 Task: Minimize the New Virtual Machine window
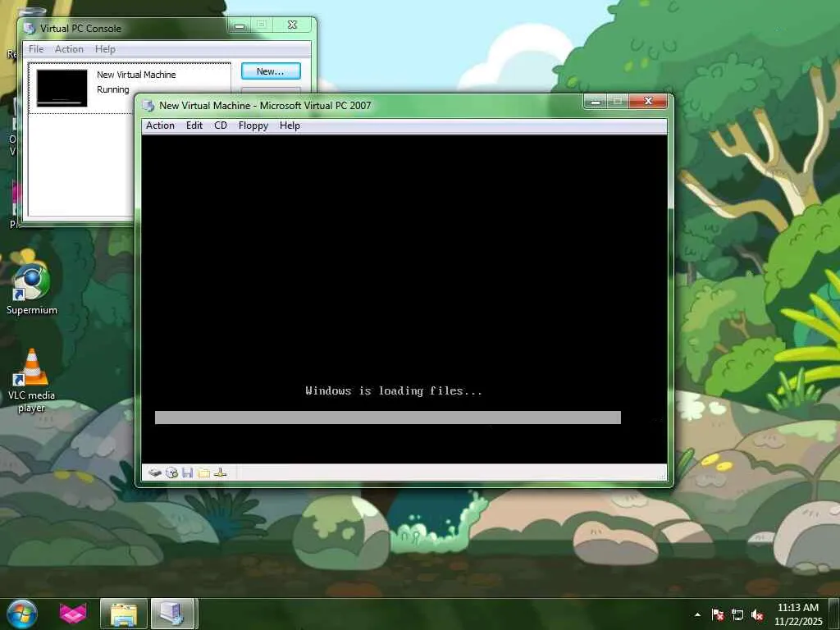596,101
